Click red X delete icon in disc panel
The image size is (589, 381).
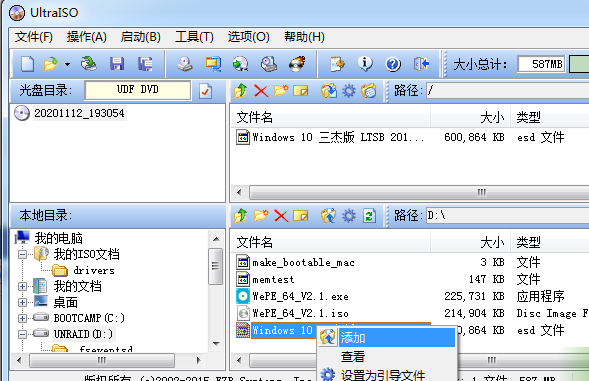[261, 91]
